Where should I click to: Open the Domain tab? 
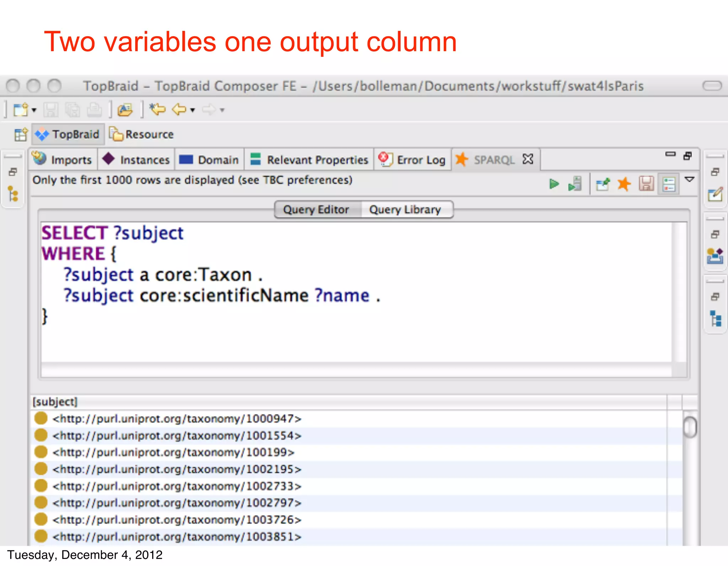[x=209, y=160]
